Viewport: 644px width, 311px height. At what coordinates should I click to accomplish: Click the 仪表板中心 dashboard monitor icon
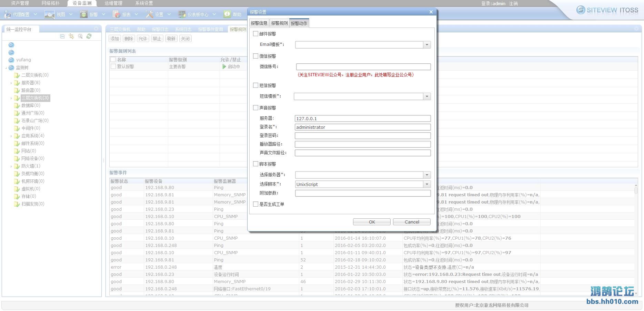point(182,14)
